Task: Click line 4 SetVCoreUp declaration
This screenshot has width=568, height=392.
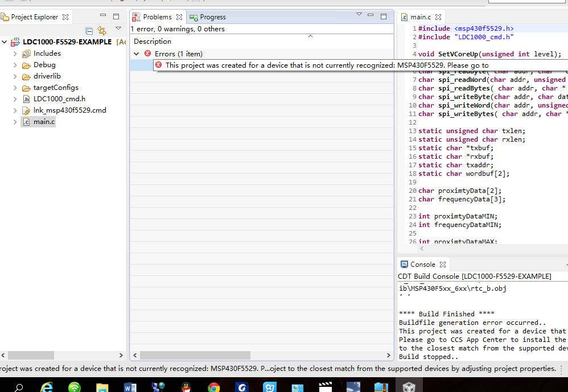Action: pyautogui.click(x=490, y=54)
